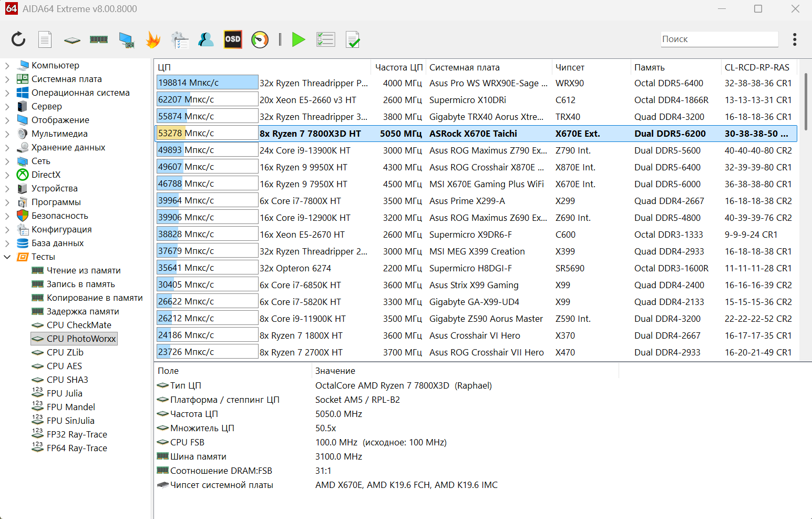The height and width of the screenshot is (519, 812).
Task: Select База данных in the sidebar tree
Action: click(58, 243)
